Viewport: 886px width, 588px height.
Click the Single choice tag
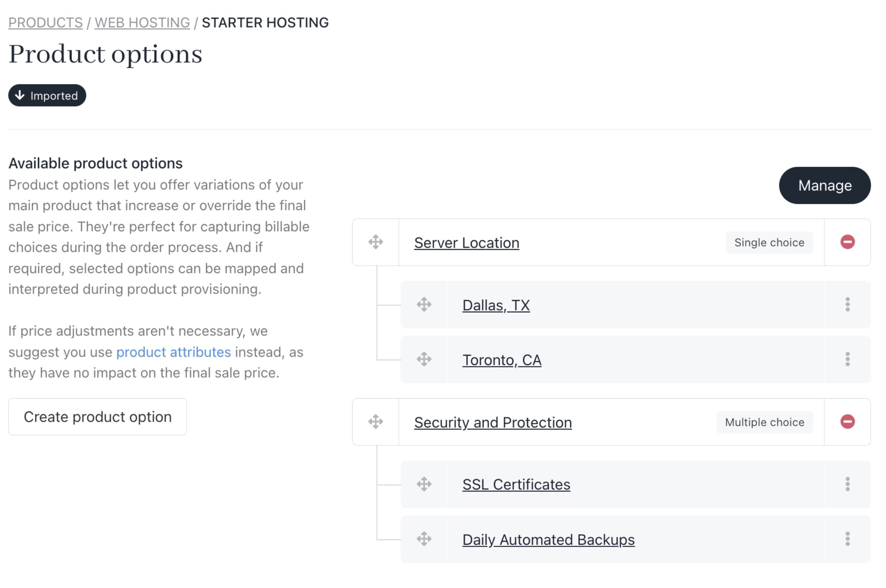(x=769, y=242)
